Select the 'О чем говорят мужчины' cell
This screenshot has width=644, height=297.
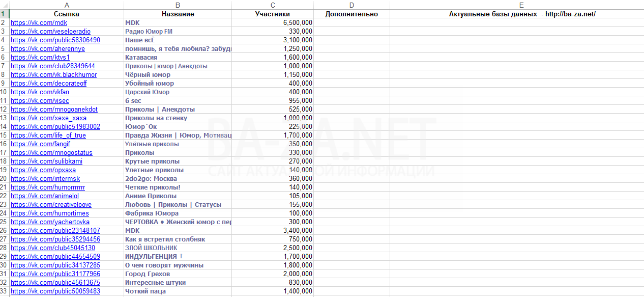[x=178, y=265]
